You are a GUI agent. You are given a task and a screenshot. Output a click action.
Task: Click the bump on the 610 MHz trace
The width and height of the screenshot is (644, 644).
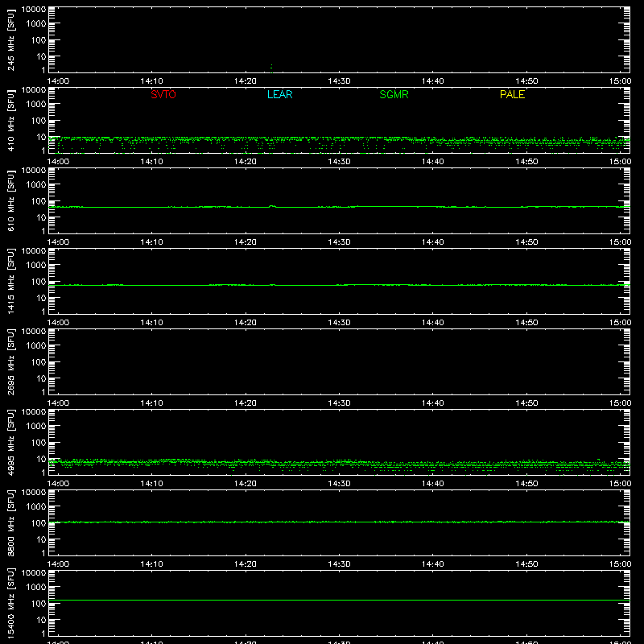[x=271, y=206]
